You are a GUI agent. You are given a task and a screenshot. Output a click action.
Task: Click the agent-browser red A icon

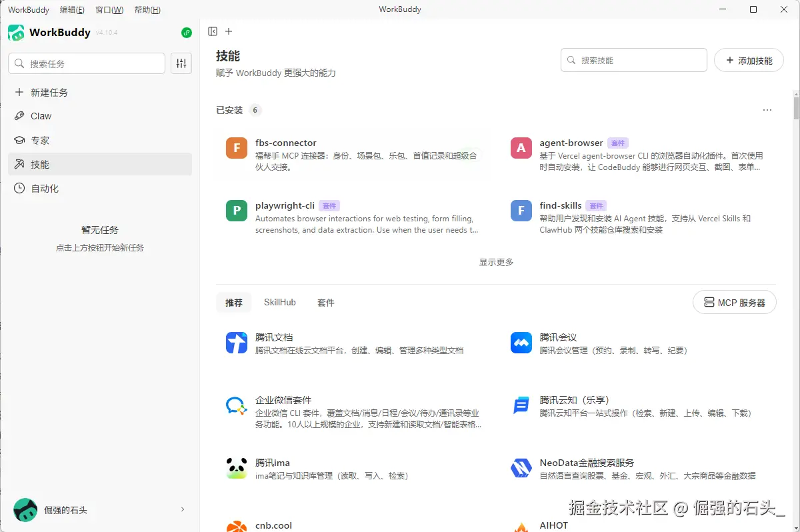click(521, 148)
